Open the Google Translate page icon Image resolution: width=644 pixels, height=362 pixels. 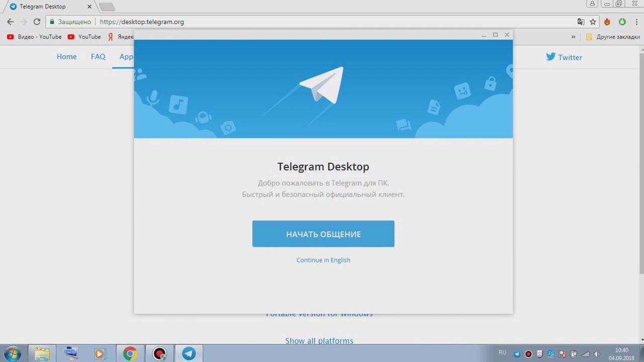point(581,22)
